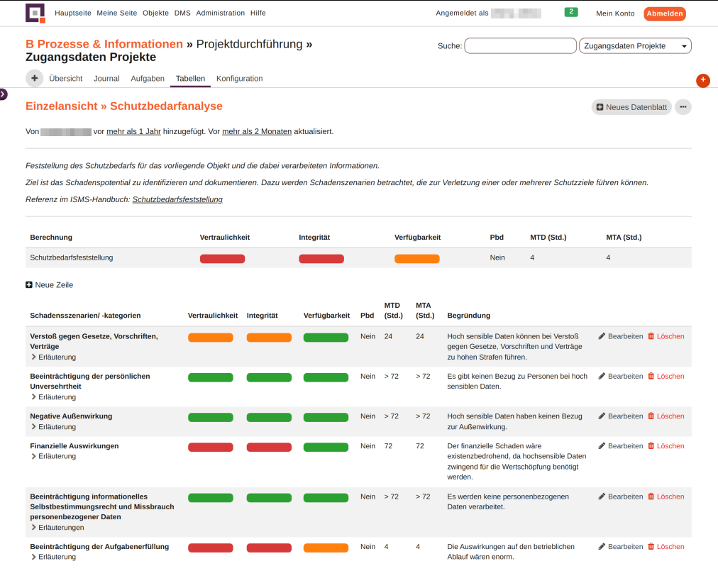Click the "Neues Datenblatt" button

click(631, 107)
